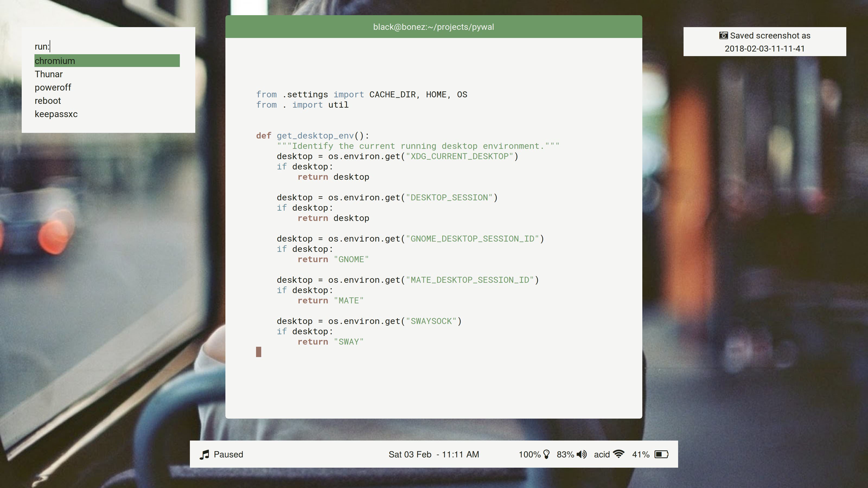Click the brightness lightbulb icon

click(547, 454)
